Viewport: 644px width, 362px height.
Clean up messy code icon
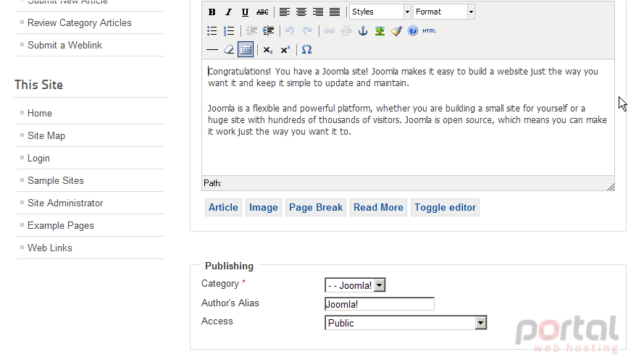(x=396, y=31)
